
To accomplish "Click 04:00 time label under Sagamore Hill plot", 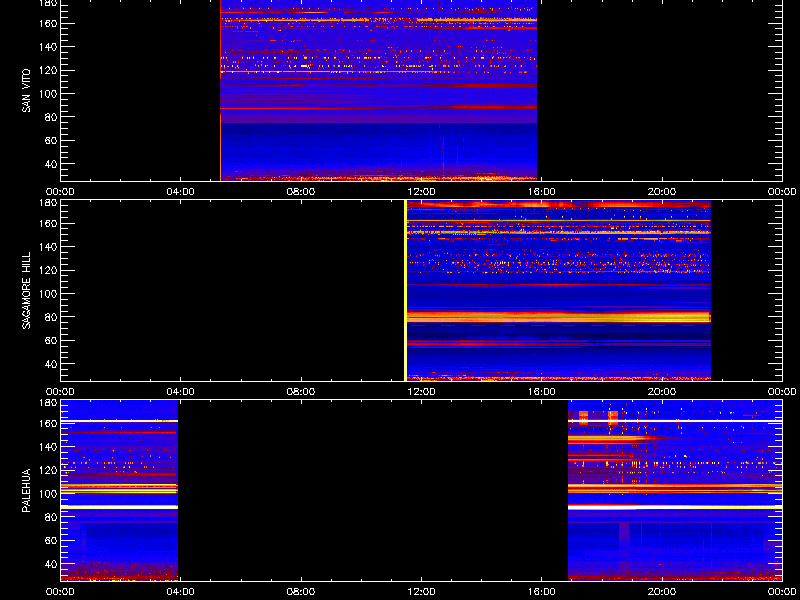I will tap(181, 392).
